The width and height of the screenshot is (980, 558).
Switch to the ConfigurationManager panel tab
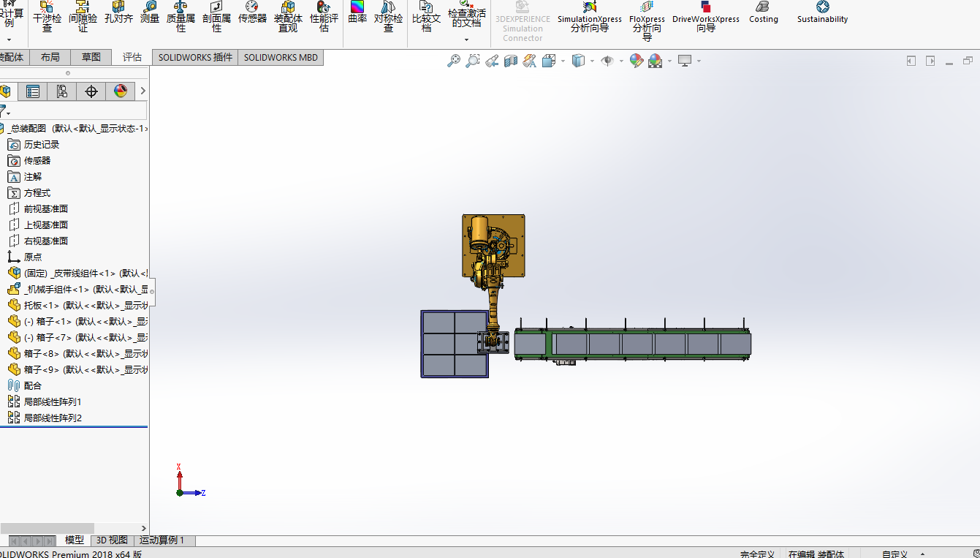(x=62, y=91)
